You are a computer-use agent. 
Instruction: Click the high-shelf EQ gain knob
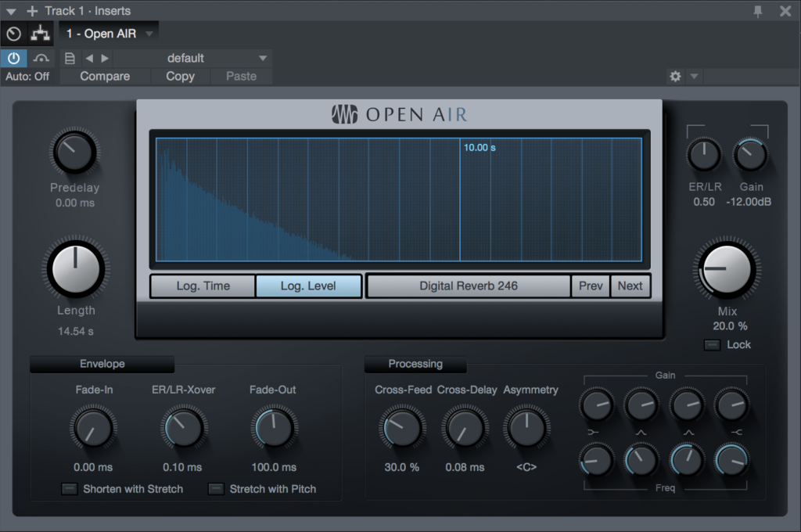click(x=731, y=405)
